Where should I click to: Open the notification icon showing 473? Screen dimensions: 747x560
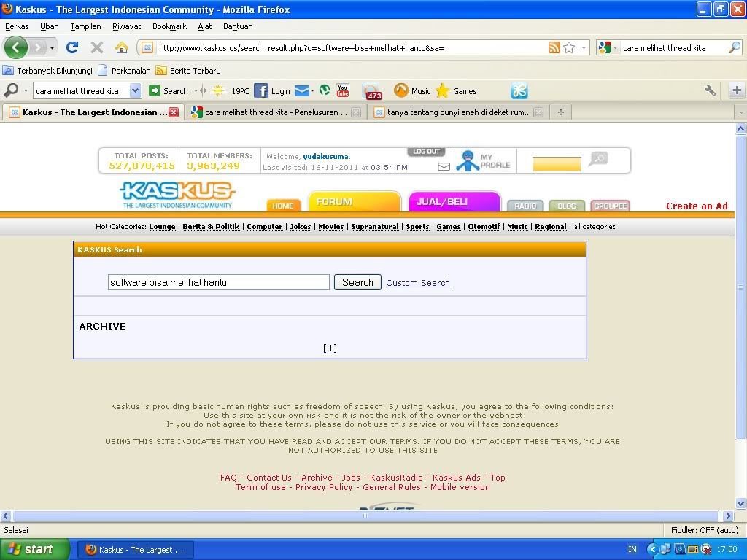tap(371, 91)
